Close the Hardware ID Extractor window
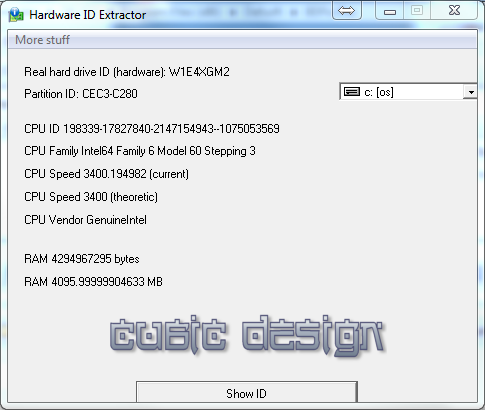 tap(454, 11)
